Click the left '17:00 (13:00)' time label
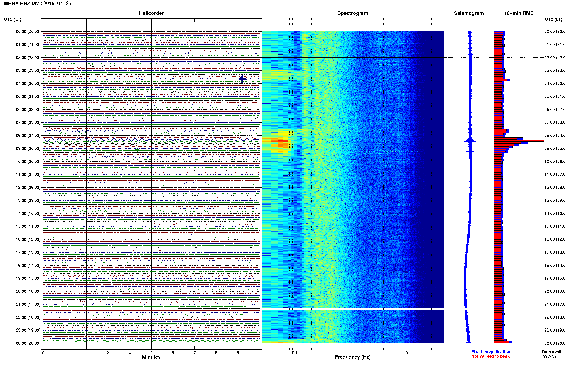Screen dimensions: 588x368 (28, 252)
